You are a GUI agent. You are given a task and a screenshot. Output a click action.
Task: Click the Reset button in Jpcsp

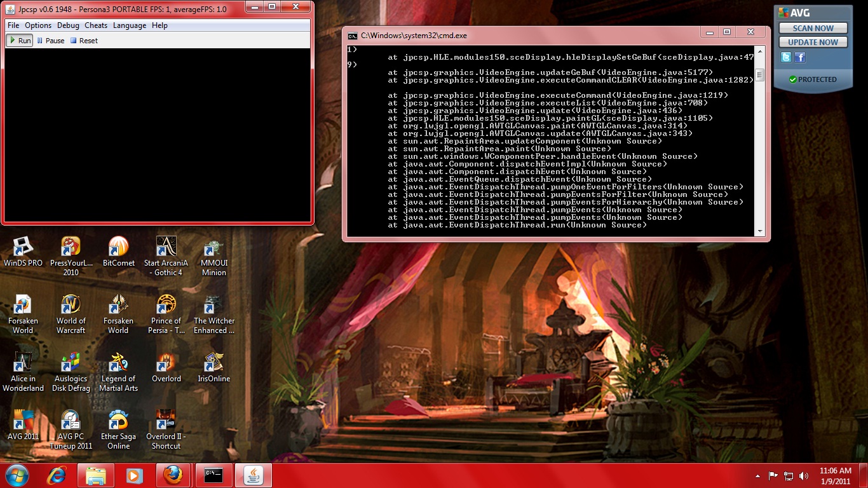tap(84, 41)
